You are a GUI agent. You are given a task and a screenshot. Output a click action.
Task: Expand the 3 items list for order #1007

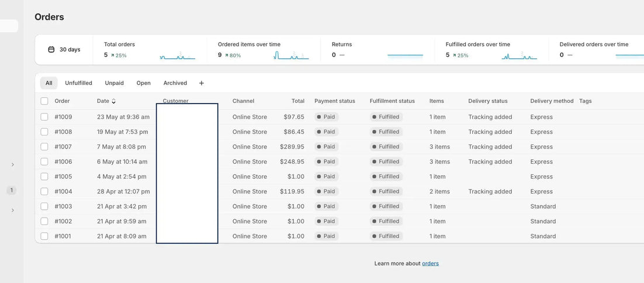(439, 147)
